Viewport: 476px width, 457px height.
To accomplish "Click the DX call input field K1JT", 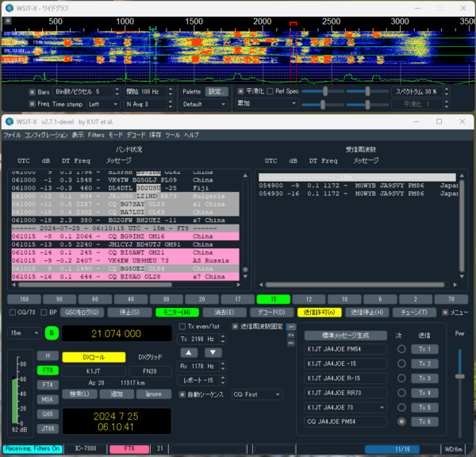I will click(x=94, y=371).
